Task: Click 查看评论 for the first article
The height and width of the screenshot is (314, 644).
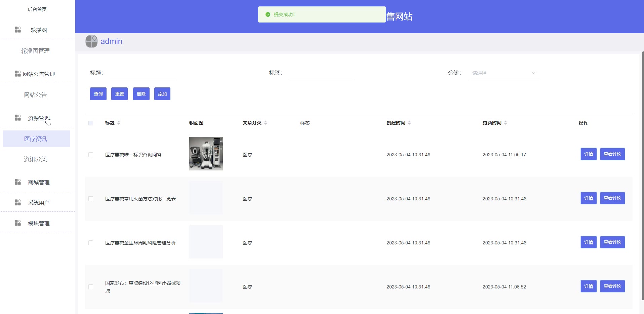Action: coord(612,154)
